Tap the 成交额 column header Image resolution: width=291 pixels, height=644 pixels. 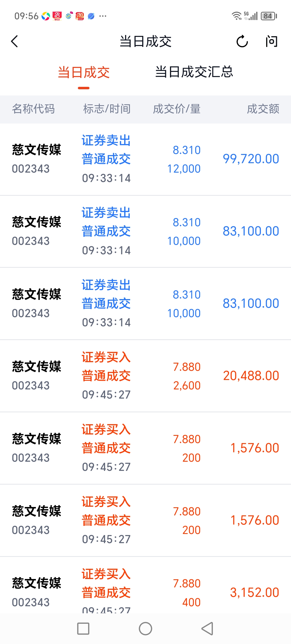(x=263, y=109)
